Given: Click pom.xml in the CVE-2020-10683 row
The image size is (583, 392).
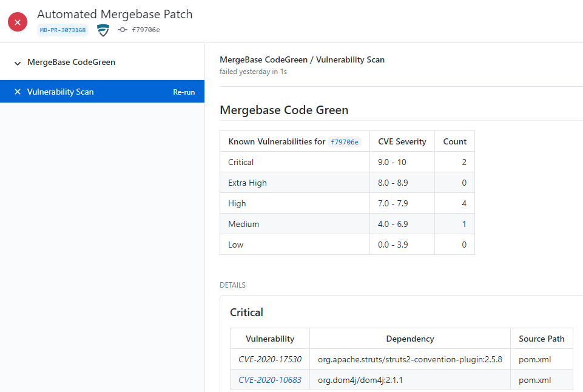Looking at the screenshot, I should 534,380.
